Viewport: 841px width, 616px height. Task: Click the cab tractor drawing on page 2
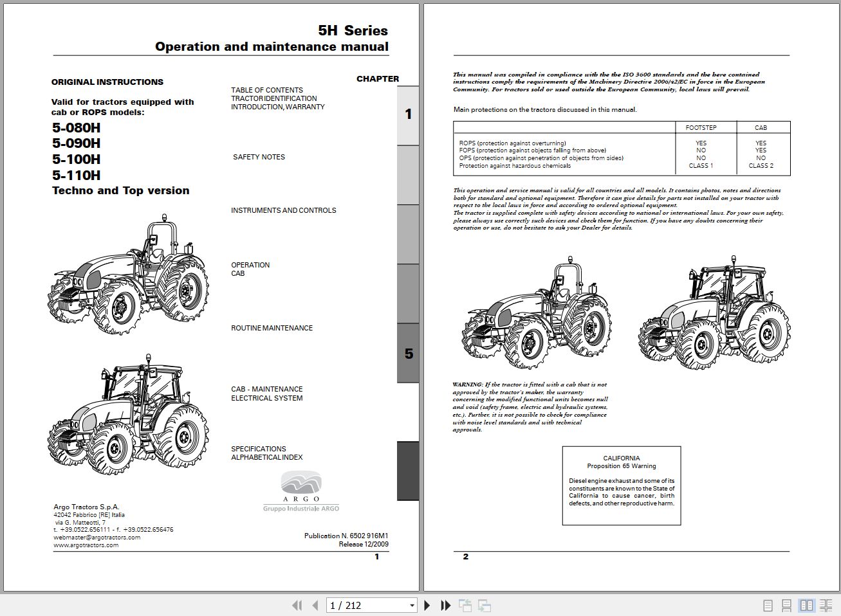tap(714, 312)
